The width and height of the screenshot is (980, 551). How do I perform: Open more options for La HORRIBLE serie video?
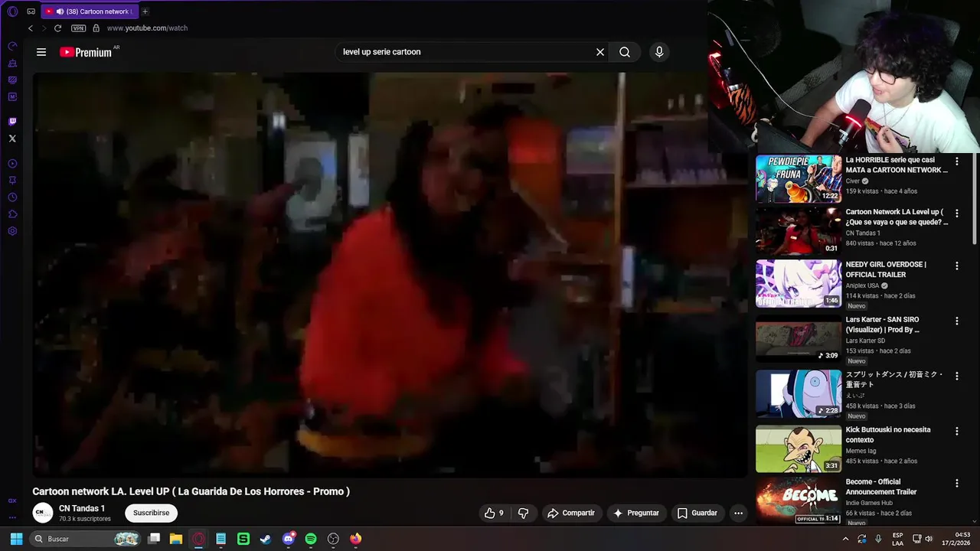coord(956,161)
